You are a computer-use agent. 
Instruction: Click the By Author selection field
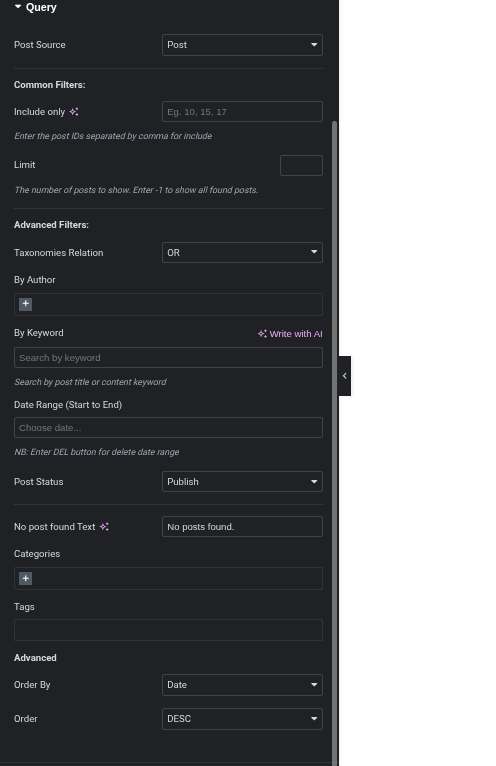click(168, 304)
